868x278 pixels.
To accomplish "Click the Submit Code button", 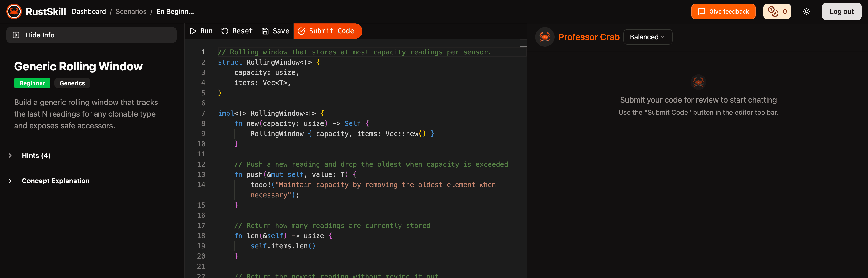I will [328, 31].
